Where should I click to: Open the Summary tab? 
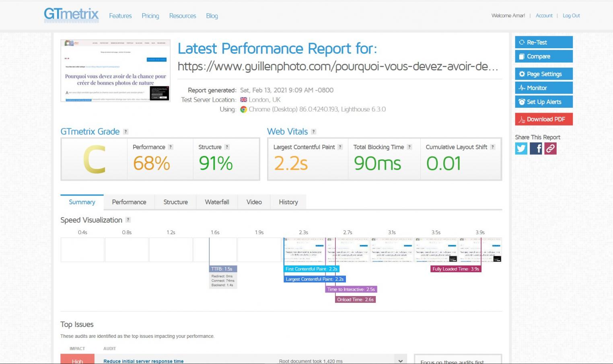[82, 202]
